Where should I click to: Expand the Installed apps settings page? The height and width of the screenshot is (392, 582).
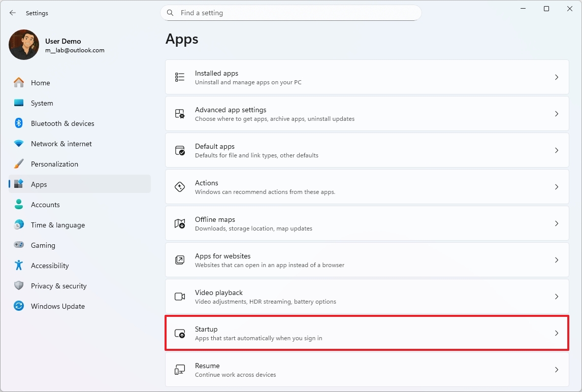coord(557,77)
